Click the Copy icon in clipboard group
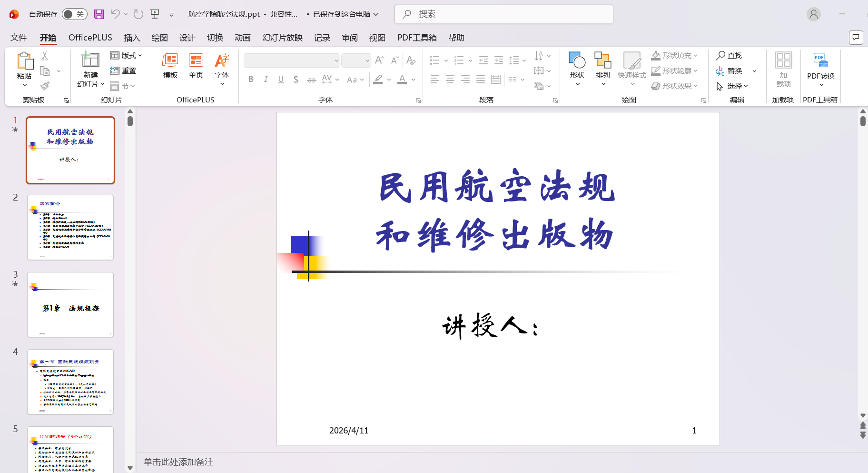The image size is (868, 473). (x=45, y=71)
